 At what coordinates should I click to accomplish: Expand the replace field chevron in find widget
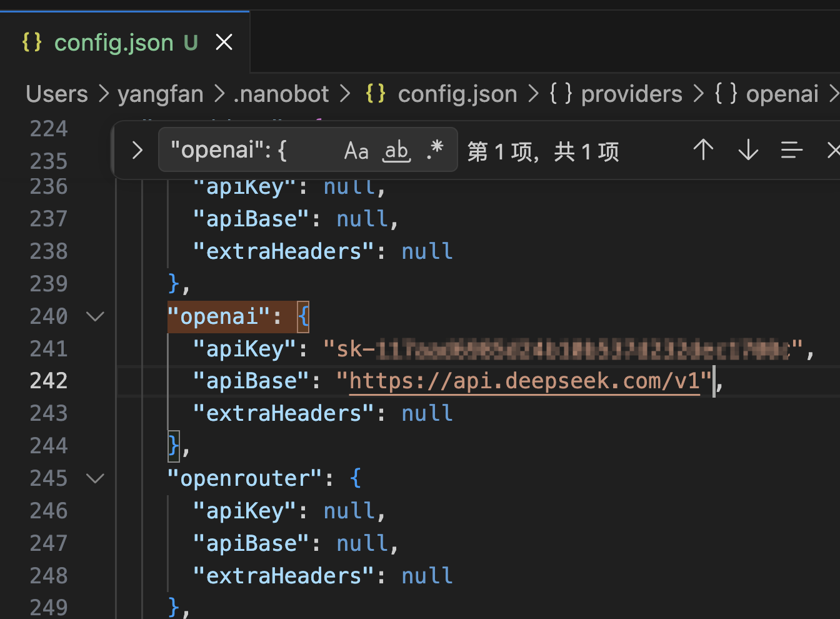point(137,151)
